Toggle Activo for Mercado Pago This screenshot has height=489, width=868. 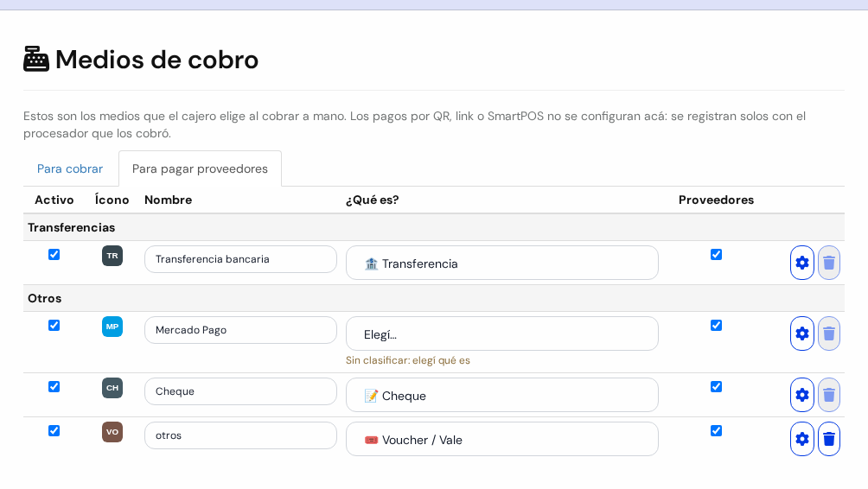click(x=54, y=325)
